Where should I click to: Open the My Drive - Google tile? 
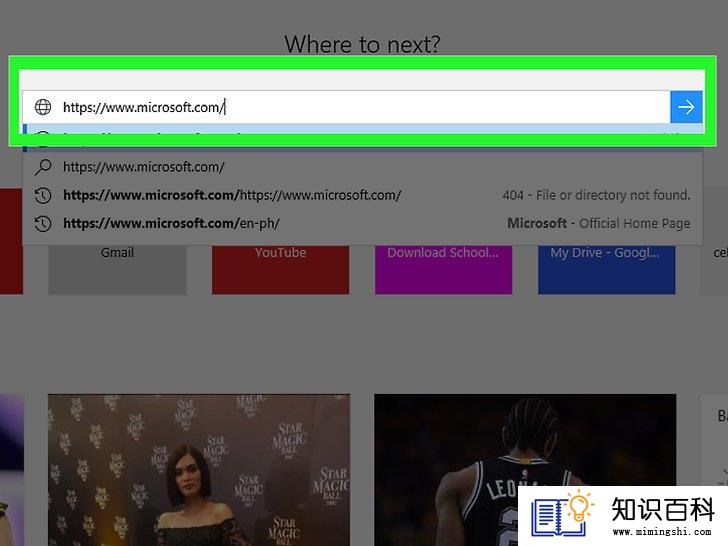click(x=606, y=269)
